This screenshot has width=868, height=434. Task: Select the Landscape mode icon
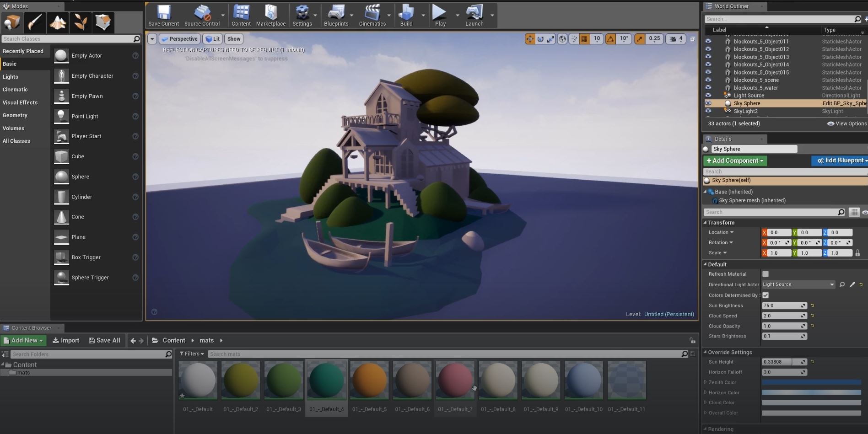[x=58, y=22]
